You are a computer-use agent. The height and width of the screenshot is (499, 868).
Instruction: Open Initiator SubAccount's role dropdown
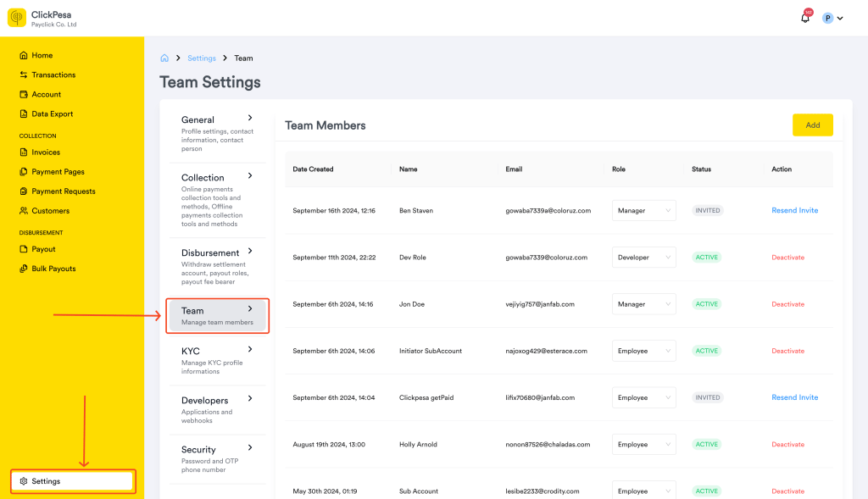coord(644,351)
